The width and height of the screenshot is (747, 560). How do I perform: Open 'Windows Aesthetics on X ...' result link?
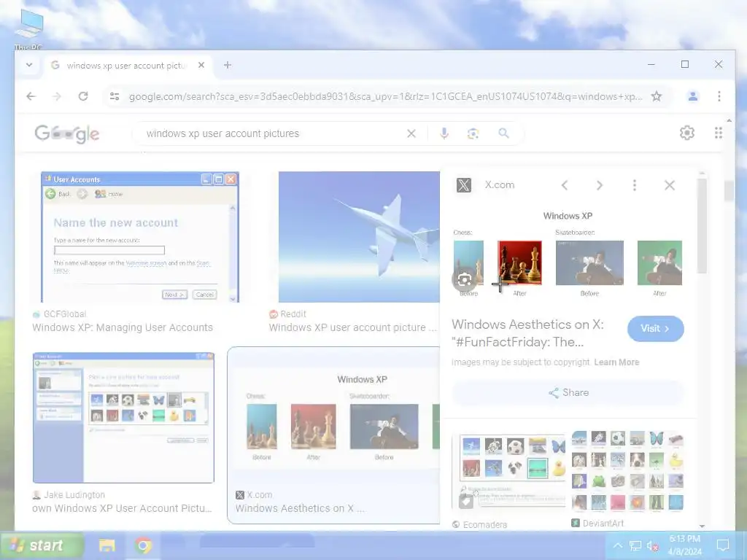pos(300,508)
